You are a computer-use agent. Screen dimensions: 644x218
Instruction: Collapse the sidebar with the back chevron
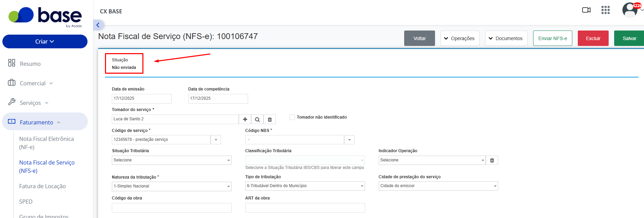coord(98,25)
